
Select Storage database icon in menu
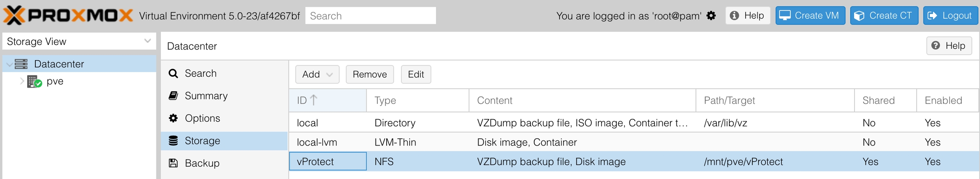pos(173,141)
